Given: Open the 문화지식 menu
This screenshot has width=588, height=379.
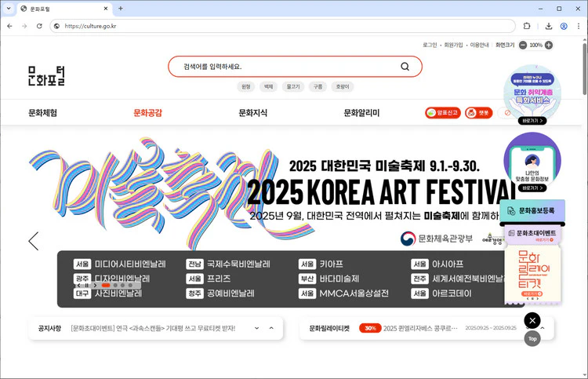Looking at the screenshot, I should pos(253,113).
